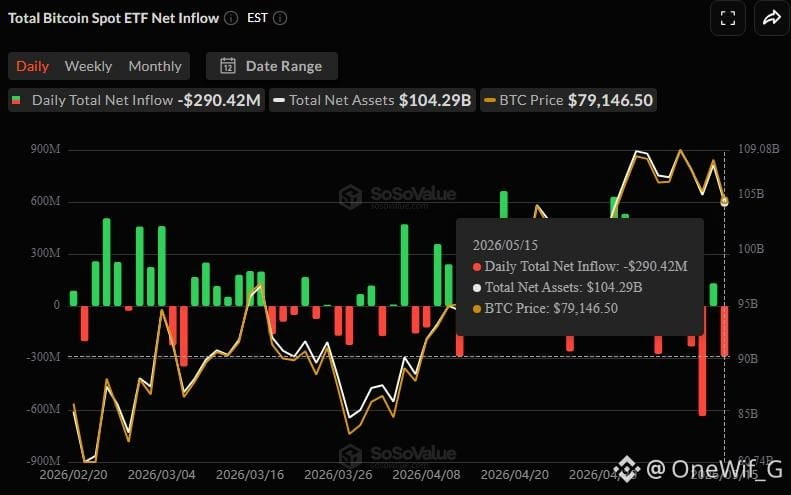The height and width of the screenshot is (495, 791).
Task: Select the Daily tab
Action: (x=32, y=66)
